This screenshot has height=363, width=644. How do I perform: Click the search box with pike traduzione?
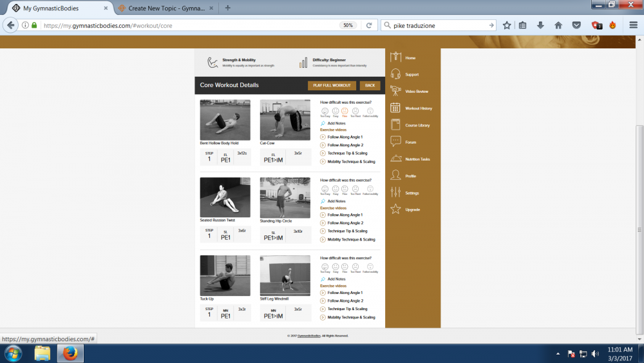click(x=439, y=25)
